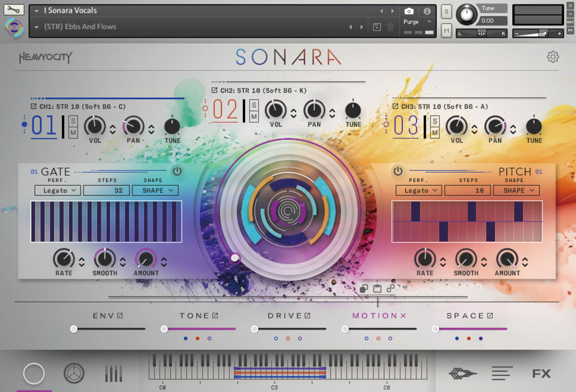Click the camera snapshot icon

pos(409,11)
